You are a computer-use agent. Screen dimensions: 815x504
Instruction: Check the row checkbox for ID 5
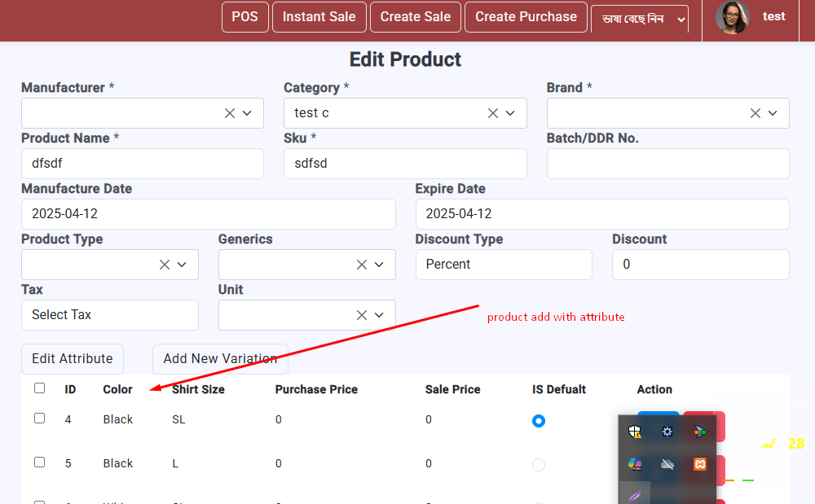(39, 462)
